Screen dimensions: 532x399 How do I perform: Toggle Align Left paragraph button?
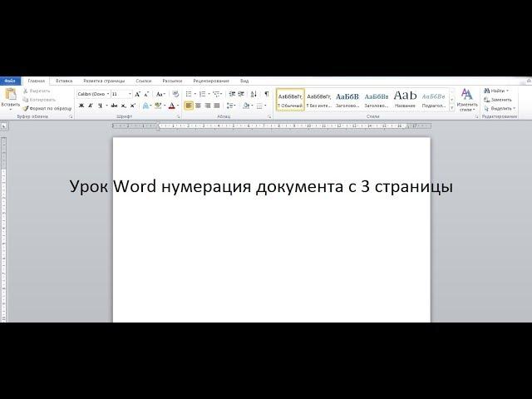[189, 106]
